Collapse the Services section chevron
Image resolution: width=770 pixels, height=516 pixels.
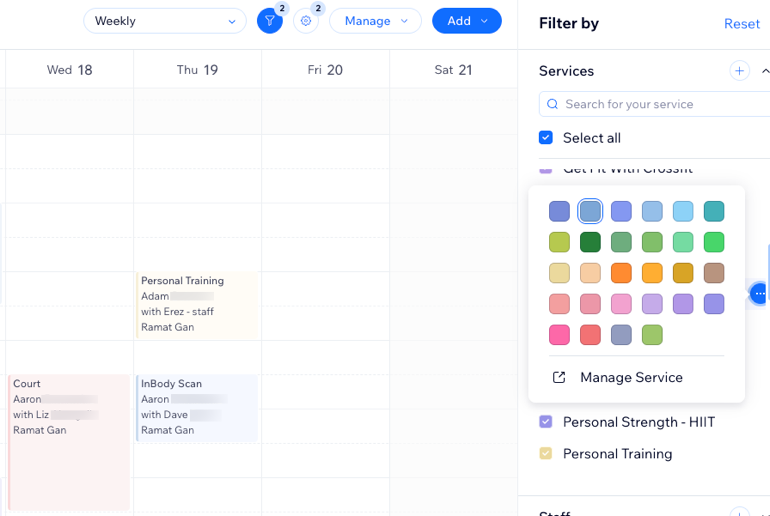[x=765, y=71]
